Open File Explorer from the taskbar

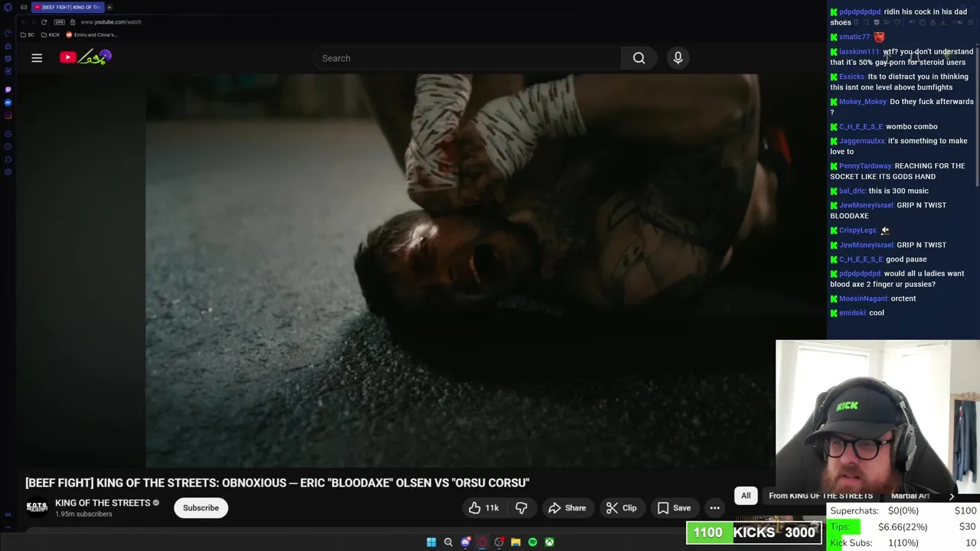pos(516,542)
